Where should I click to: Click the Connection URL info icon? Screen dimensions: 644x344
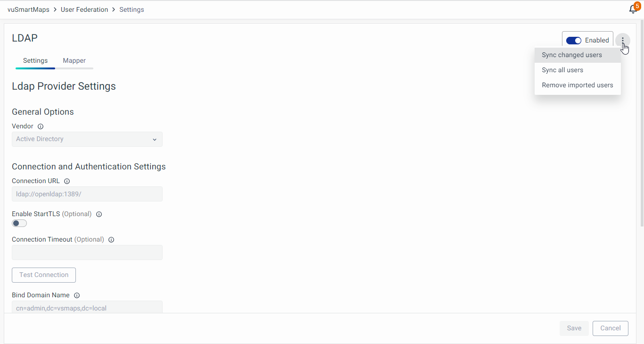coord(67,181)
